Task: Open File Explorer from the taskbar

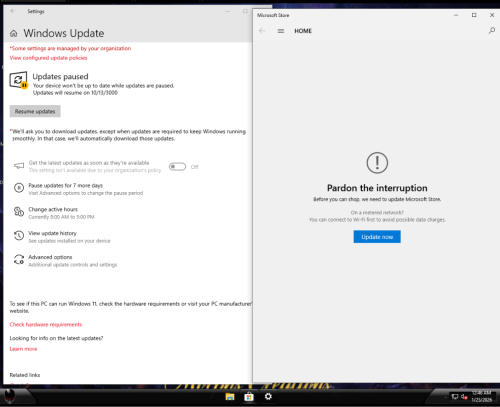Action: tap(230, 397)
